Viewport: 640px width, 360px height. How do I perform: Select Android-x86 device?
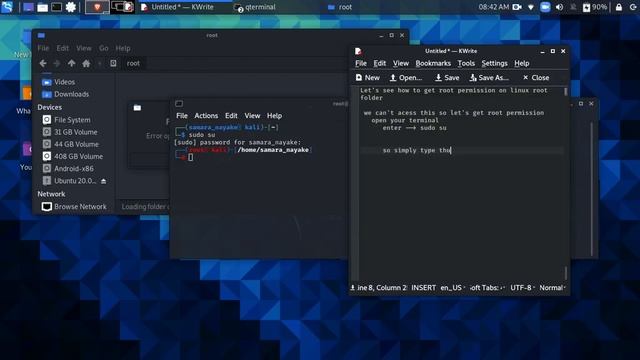click(74, 169)
